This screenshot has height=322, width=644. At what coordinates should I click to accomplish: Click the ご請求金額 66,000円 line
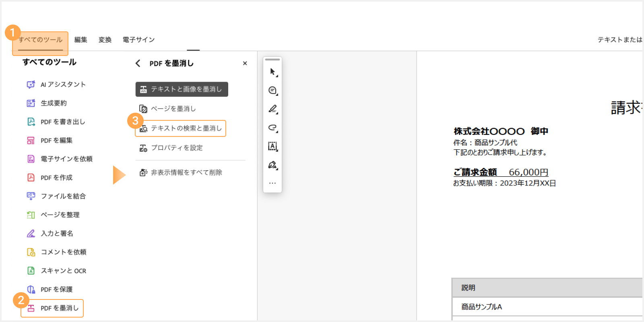(x=501, y=172)
